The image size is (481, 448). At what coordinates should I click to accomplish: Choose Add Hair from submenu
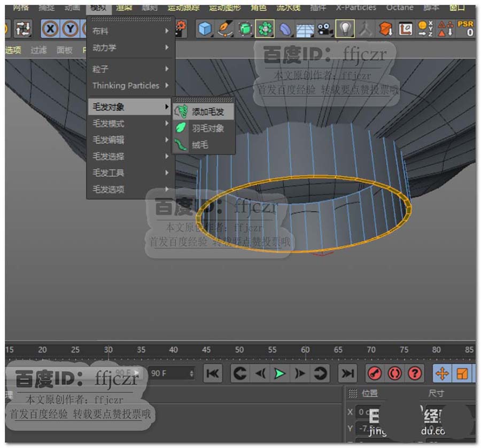pos(204,112)
